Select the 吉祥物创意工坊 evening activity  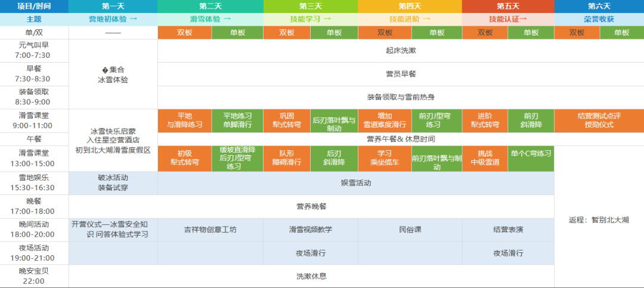[x=210, y=230]
